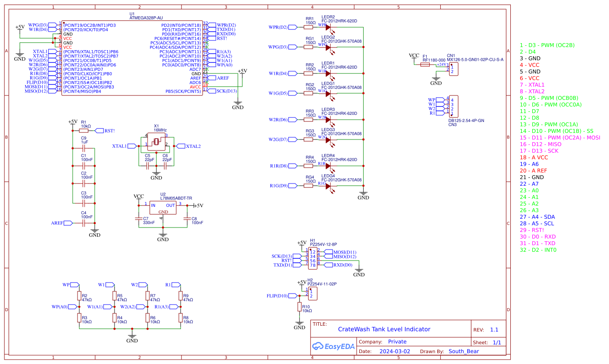
Task: Select header H1 PZ254V-12-8P
Action: (x=313, y=257)
